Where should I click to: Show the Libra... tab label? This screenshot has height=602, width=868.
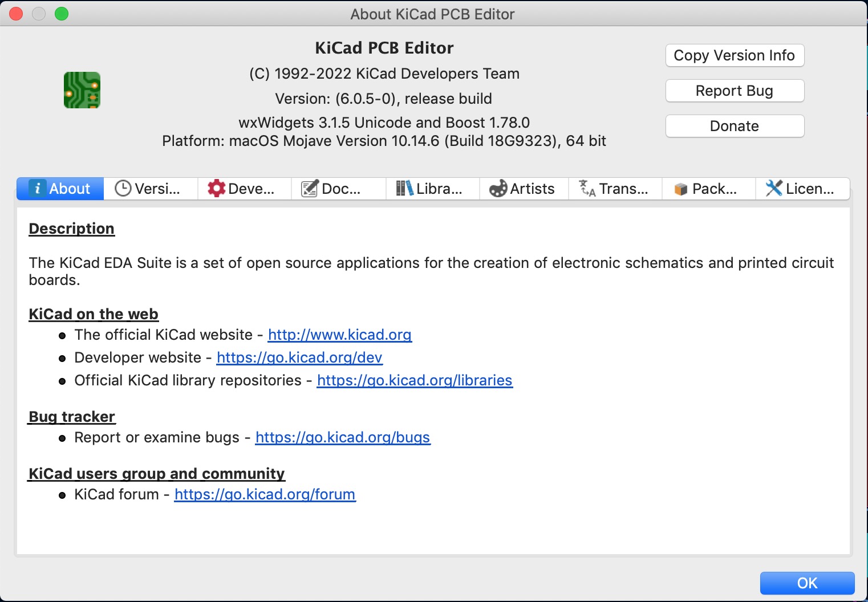coord(439,189)
